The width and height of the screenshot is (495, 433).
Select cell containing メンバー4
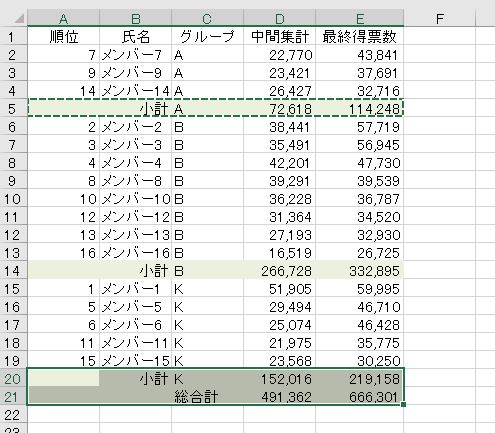point(135,163)
